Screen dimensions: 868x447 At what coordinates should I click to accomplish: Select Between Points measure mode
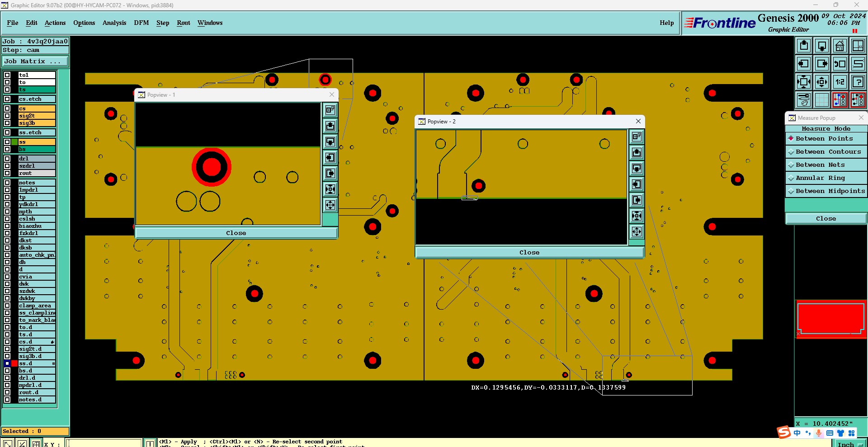[x=826, y=139]
